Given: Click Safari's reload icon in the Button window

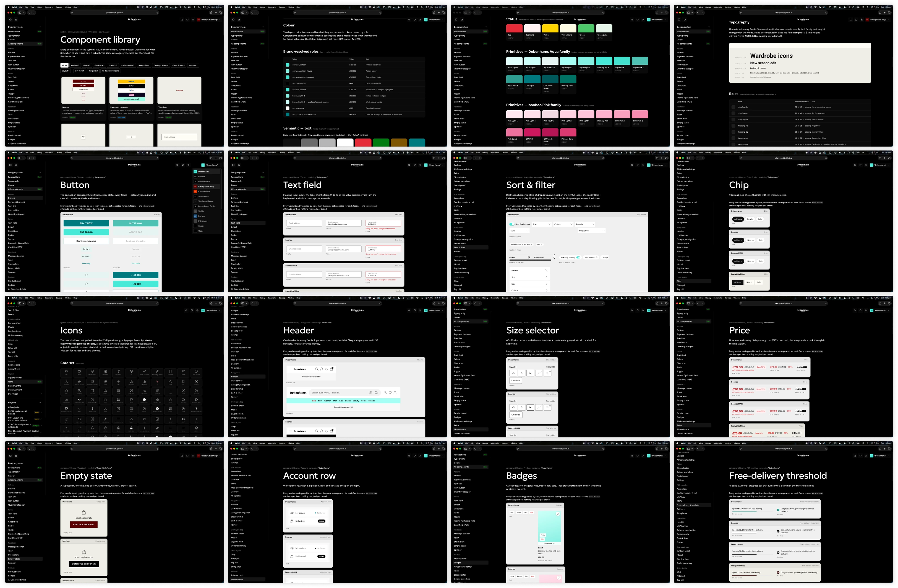Looking at the screenshot, I should pos(157,158).
